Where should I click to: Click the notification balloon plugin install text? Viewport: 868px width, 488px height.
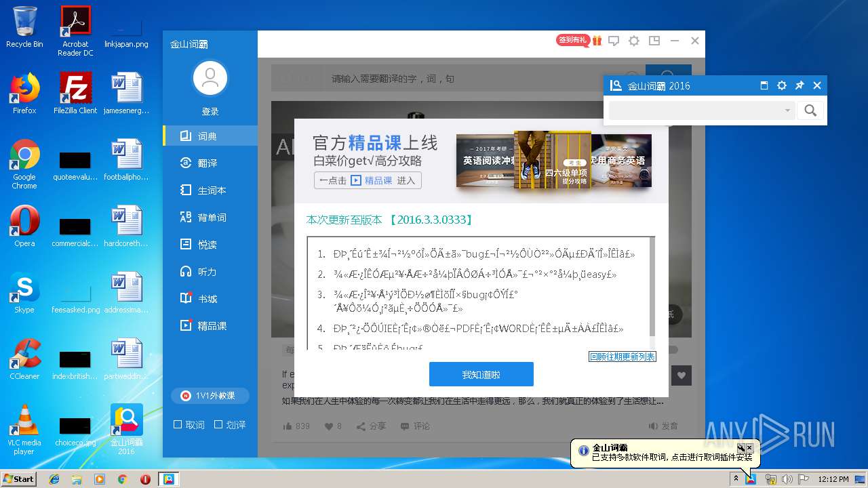click(x=672, y=457)
